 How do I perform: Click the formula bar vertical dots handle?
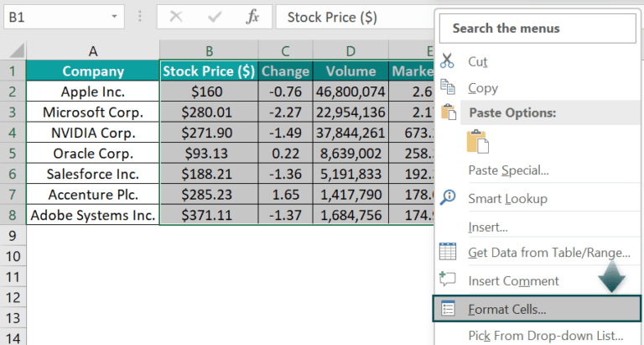point(140,17)
